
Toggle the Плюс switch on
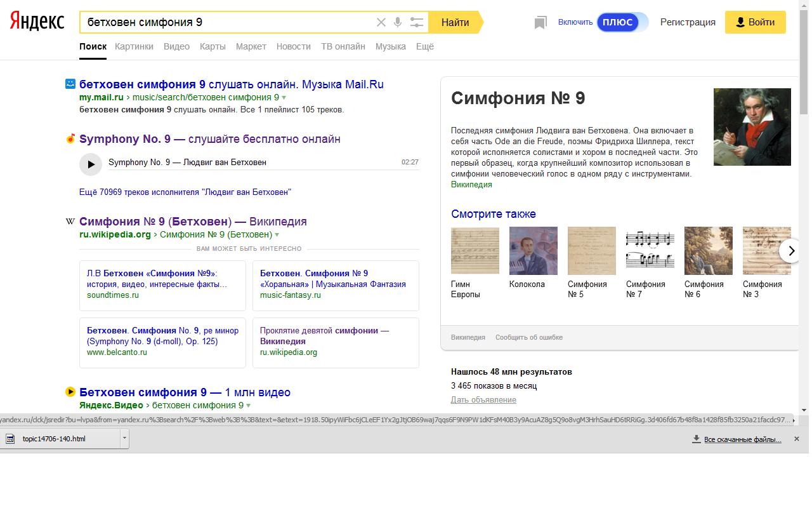(x=622, y=22)
